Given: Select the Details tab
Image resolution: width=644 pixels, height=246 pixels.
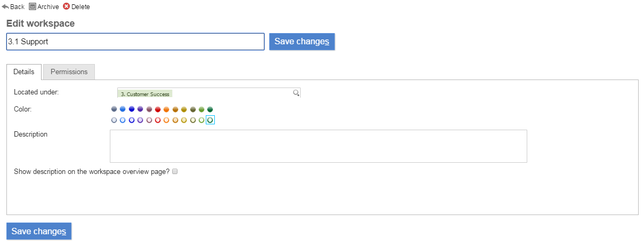Looking at the screenshot, I should click(x=24, y=72).
